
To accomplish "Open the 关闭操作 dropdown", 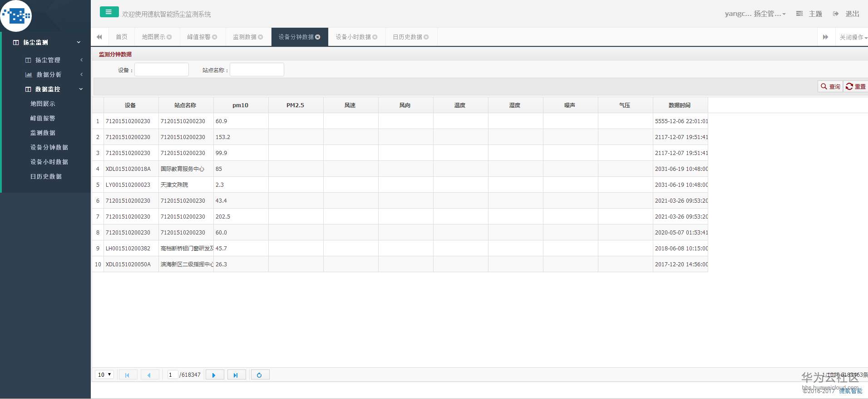I will pyautogui.click(x=853, y=37).
